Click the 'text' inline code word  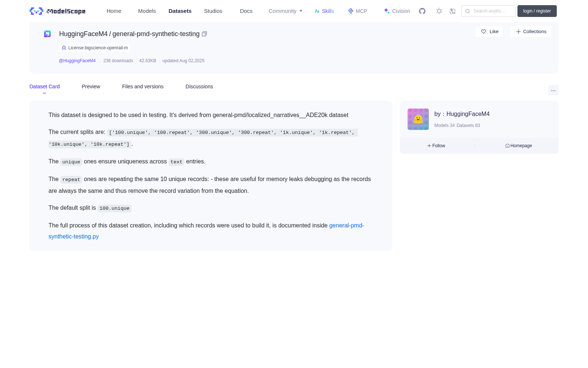point(176,162)
